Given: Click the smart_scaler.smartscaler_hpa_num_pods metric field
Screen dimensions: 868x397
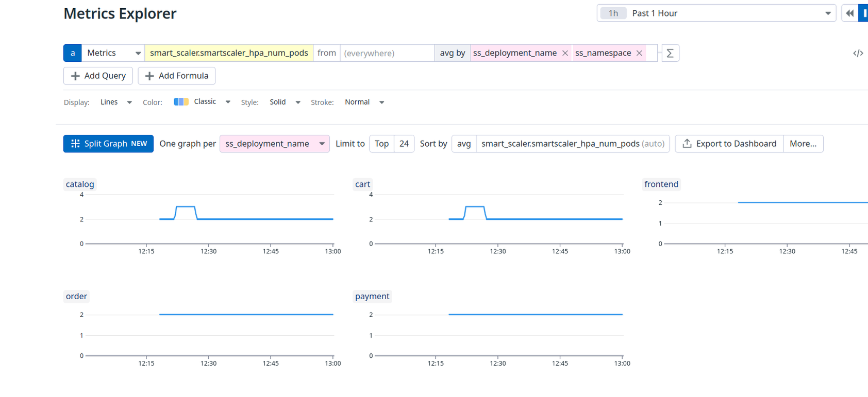Looking at the screenshot, I should [229, 53].
